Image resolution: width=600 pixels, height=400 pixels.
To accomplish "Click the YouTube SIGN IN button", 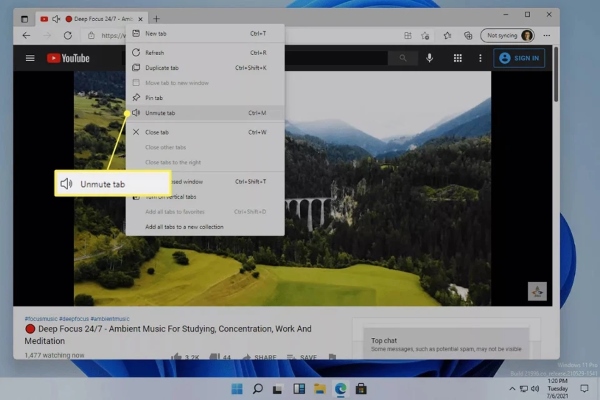I will [519, 59].
